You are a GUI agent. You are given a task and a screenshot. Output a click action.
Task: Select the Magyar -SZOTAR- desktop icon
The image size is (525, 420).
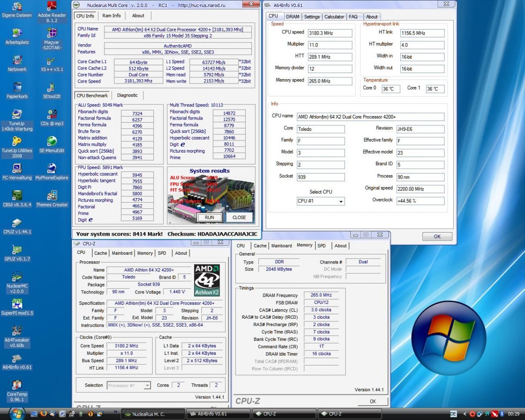coord(52,39)
